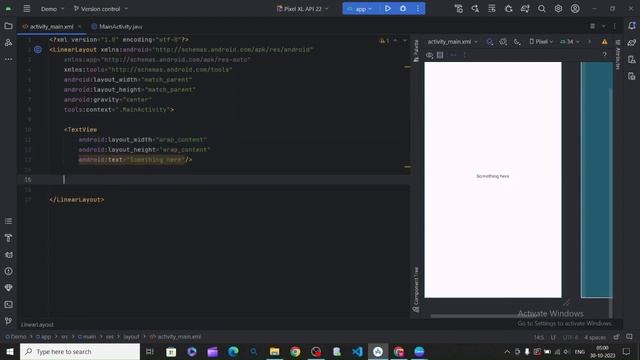This screenshot has height=360, width=640.
Task: Open the app run configuration dropdown
Action: coord(360,9)
